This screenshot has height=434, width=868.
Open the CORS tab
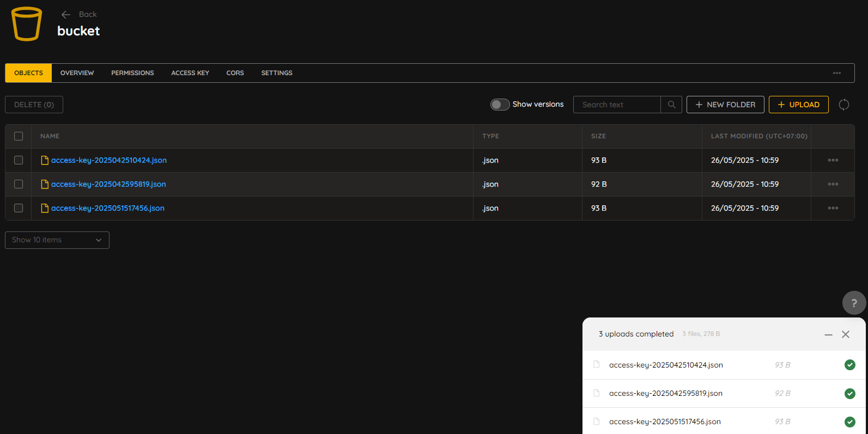pos(235,73)
